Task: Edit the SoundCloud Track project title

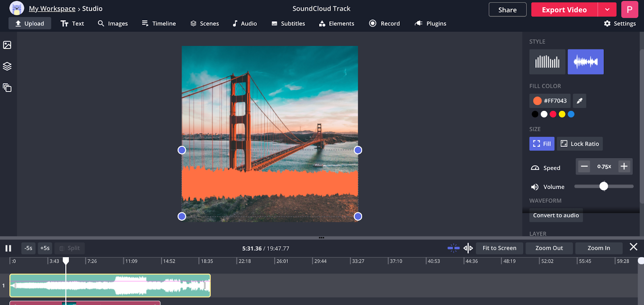Action: coord(321,8)
